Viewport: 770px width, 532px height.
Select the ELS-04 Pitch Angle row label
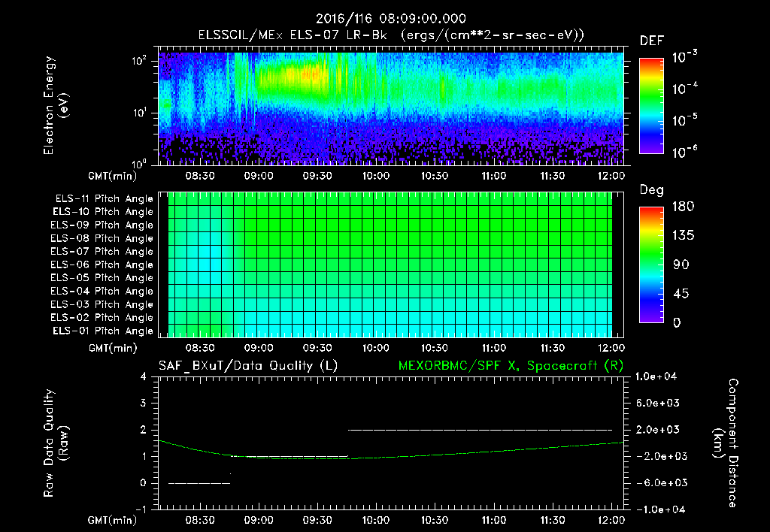[102, 291]
